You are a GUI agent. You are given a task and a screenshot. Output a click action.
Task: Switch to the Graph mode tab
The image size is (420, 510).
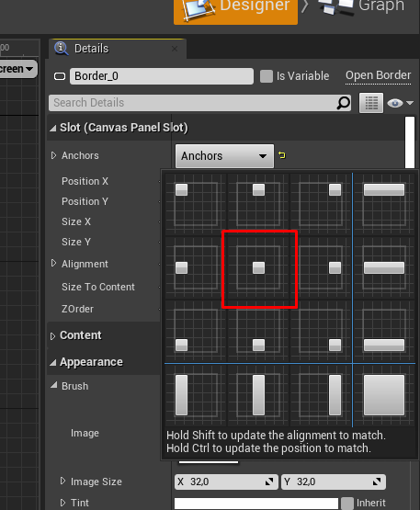tap(362, 7)
